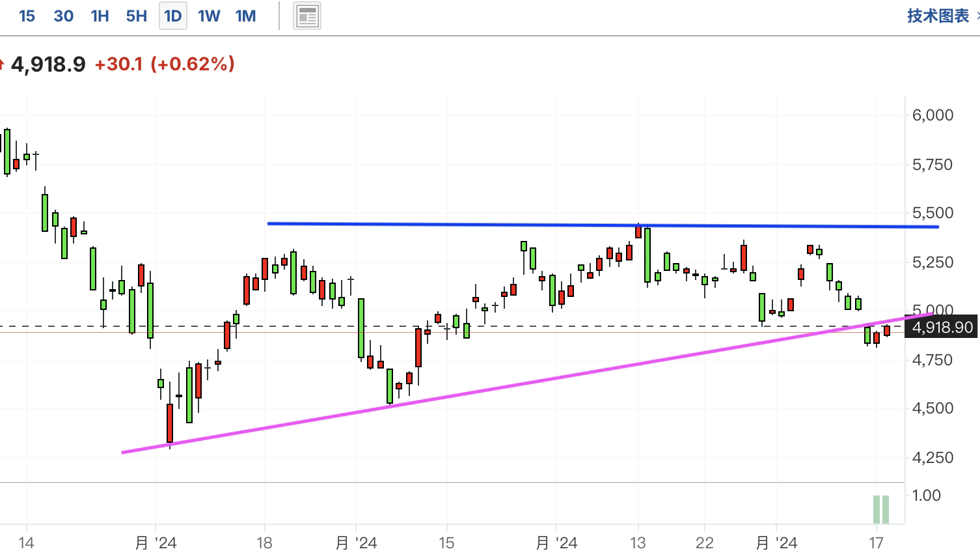This screenshot has width=980, height=560.
Task: Select the 30 minute timeframe
Action: (63, 16)
